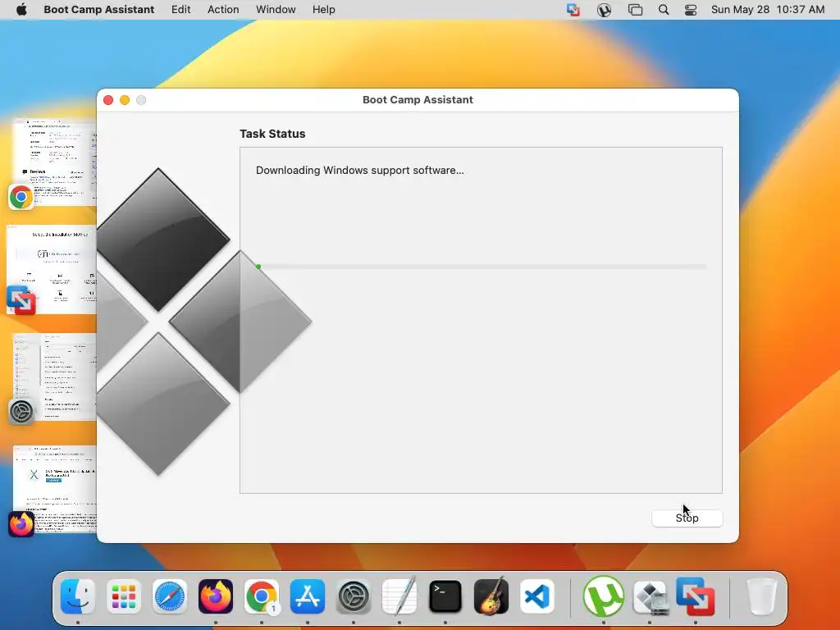Click the Boot Camp Assistant window title
This screenshot has width=840, height=630.
tap(418, 99)
